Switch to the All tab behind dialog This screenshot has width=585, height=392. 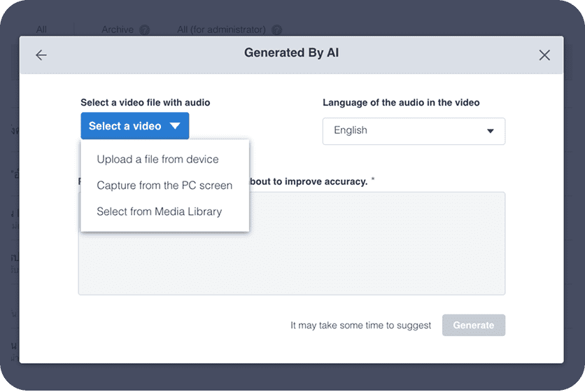(41, 29)
